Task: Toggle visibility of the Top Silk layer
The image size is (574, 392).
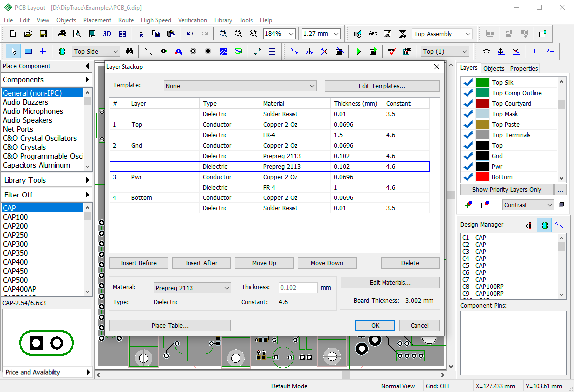Action: 468,82
